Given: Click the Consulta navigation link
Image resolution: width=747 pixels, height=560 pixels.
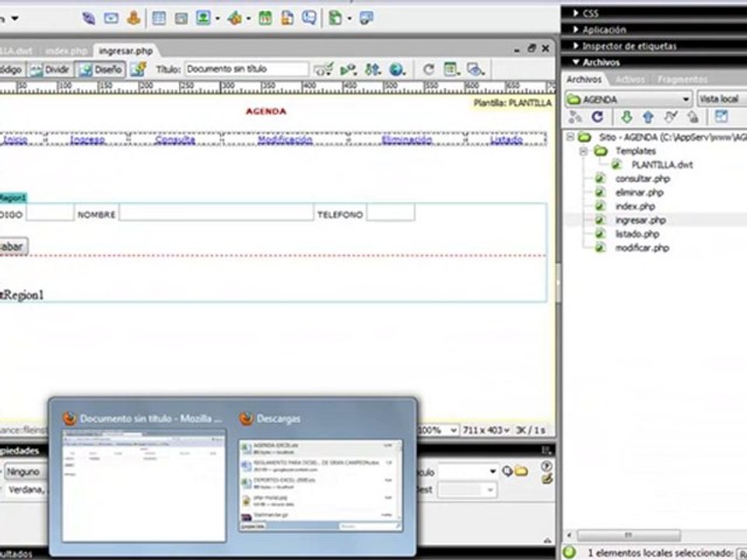Looking at the screenshot, I should (175, 139).
